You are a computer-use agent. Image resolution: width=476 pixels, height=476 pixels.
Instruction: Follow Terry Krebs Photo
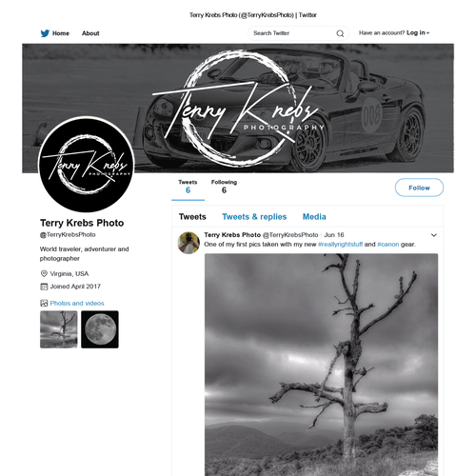pos(419,188)
